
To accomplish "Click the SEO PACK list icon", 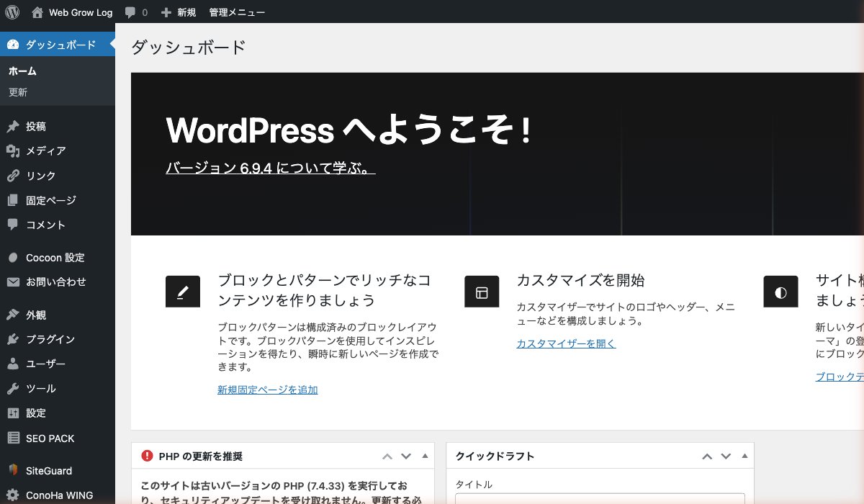I will [13, 438].
